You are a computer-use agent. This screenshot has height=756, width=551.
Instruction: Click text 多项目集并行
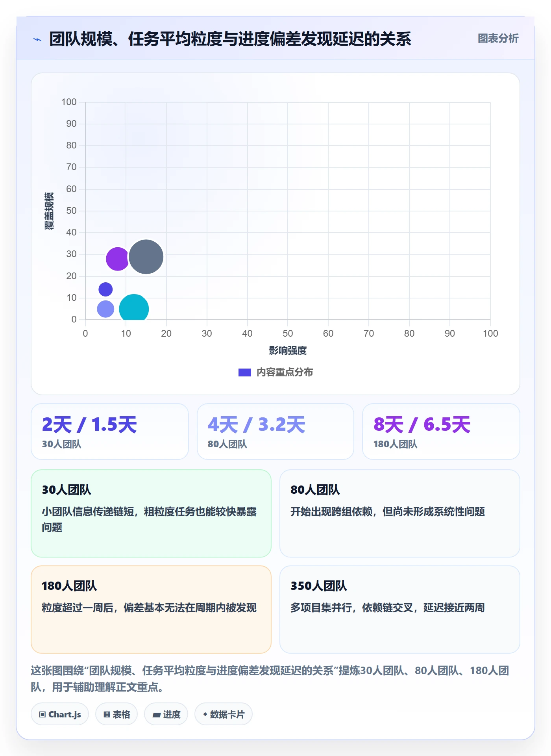pos(321,608)
